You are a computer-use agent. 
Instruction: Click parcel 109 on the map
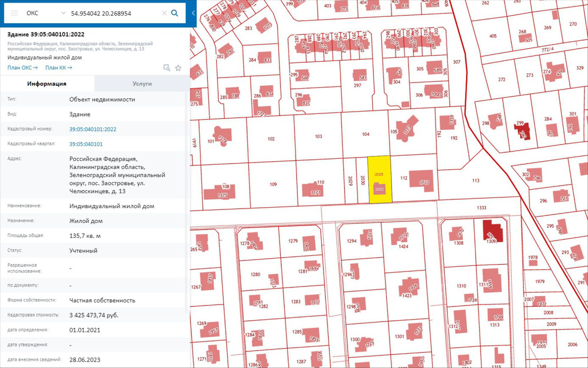coord(273,184)
